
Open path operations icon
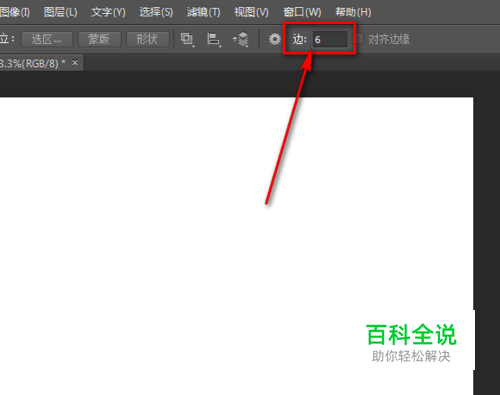[187, 39]
